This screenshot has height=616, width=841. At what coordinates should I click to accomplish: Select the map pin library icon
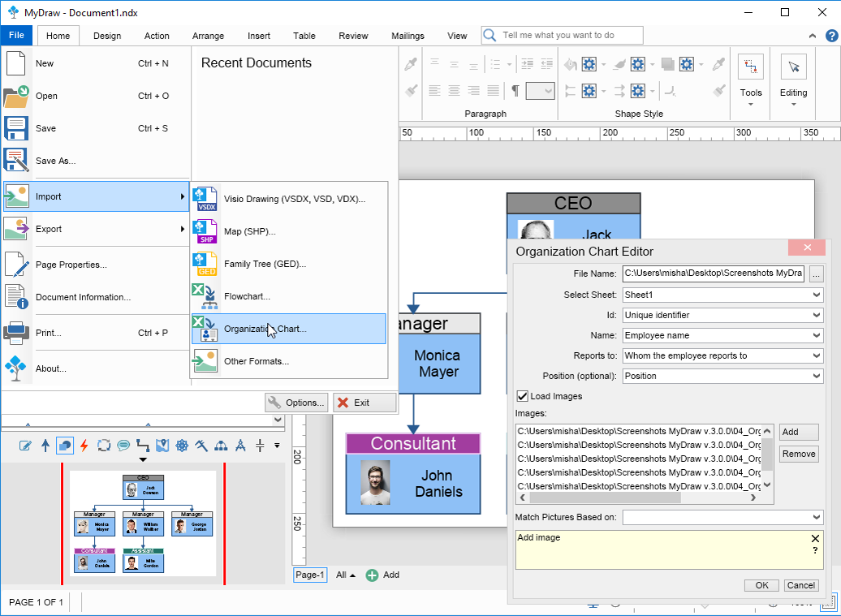pyautogui.click(x=162, y=446)
